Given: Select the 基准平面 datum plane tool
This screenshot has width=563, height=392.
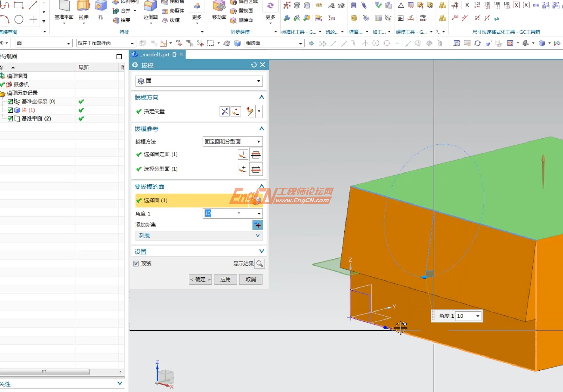Looking at the screenshot, I should (64, 6).
